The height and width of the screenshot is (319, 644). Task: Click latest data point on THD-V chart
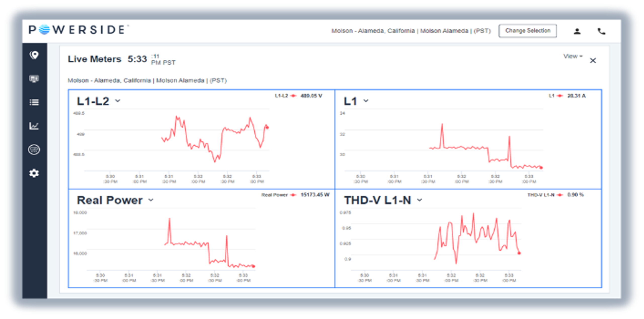[x=519, y=253]
